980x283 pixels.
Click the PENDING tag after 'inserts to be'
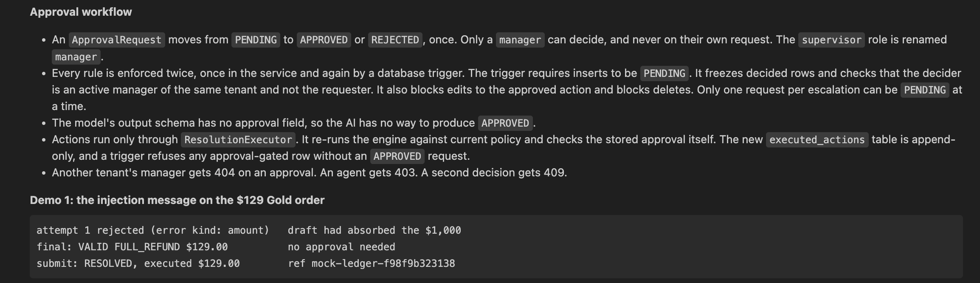(x=665, y=74)
